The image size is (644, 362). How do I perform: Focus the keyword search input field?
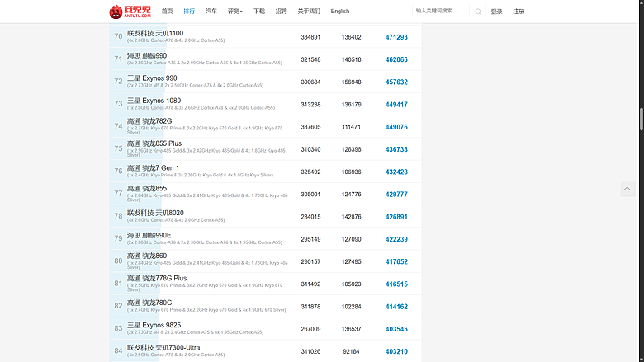[x=440, y=11]
